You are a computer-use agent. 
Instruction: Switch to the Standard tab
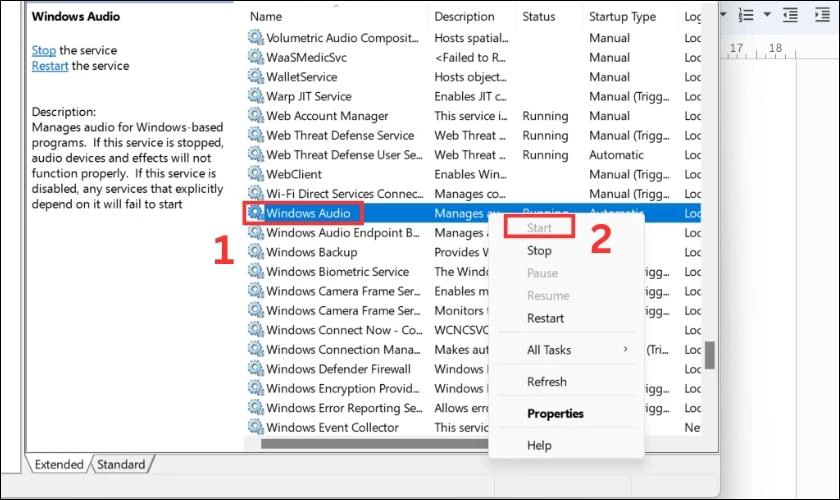121,464
